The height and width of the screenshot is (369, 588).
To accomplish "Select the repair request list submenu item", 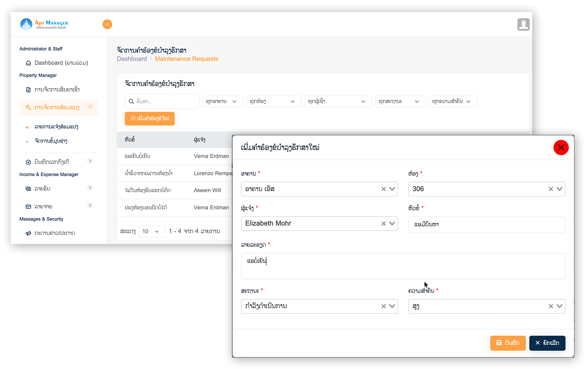I will pos(56,127).
